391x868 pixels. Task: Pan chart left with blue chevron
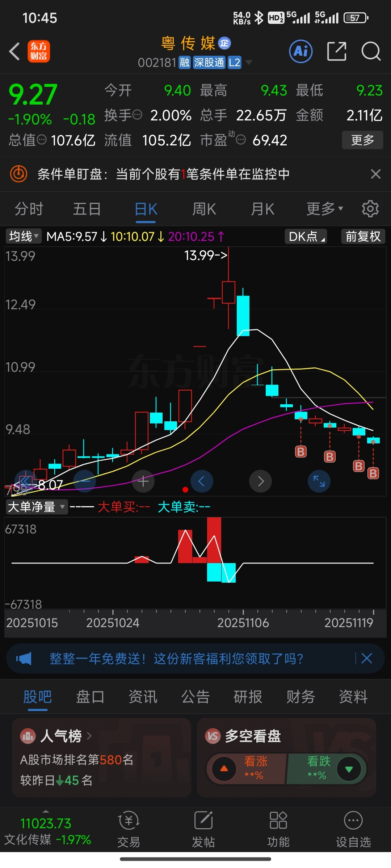point(202,481)
